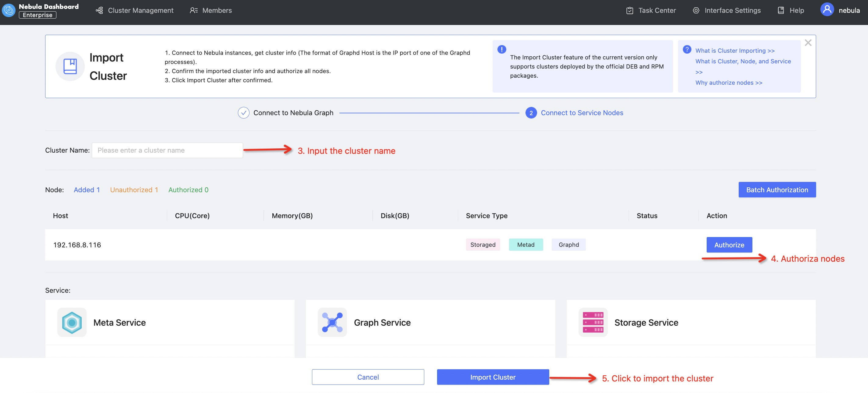This screenshot has height=393, width=868.
Task: Click the Help book icon
Action: click(x=781, y=10)
